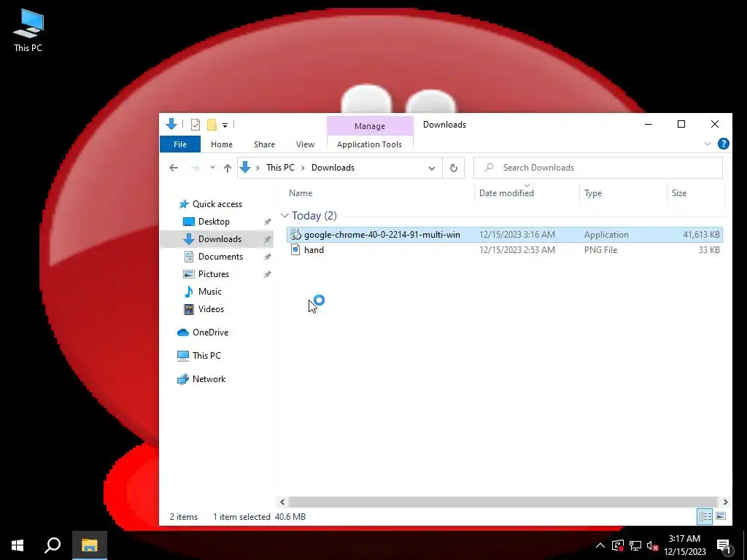Screen dimensions: 747x560
Task: Click the Properties icon in quick access toolbar
Action: click(196, 125)
